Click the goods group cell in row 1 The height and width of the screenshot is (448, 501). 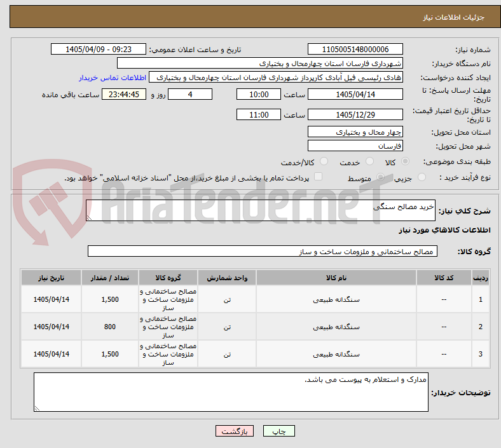coord(168,299)
